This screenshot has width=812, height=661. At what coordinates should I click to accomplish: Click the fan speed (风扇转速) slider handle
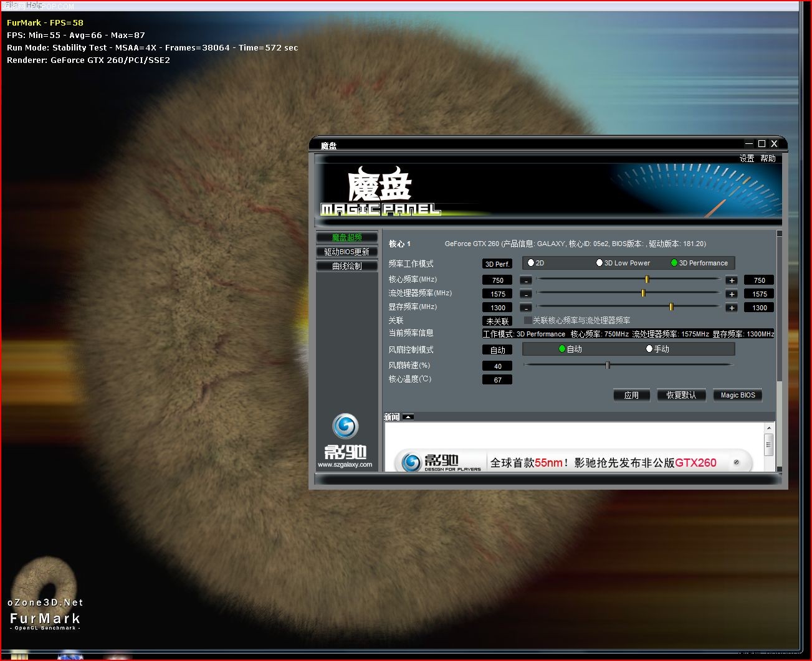tap(608, 365)
